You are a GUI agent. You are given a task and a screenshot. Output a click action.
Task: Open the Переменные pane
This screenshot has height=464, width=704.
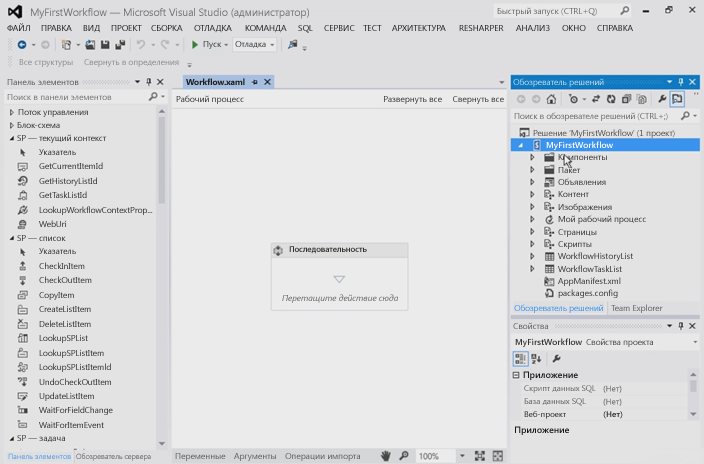point(200,456)
